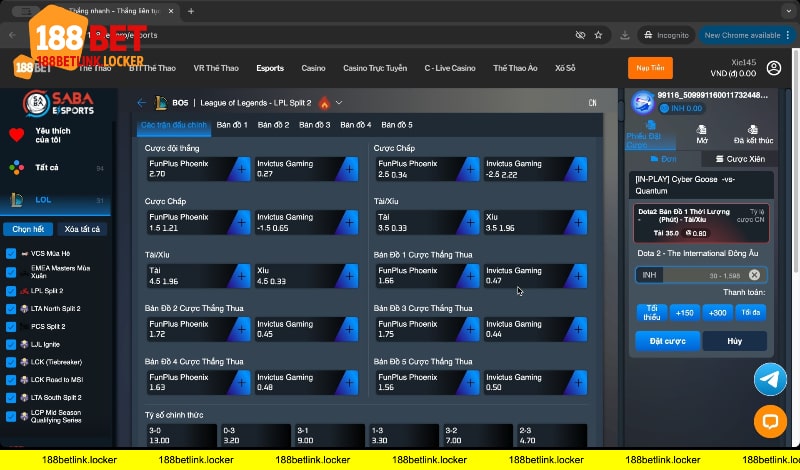The image size is (800, 470).
Task: Click the back arrow beside BO5
Action: (141, 103)
